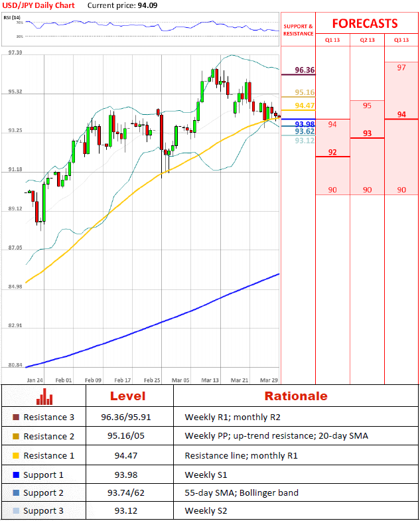Select the 'Q2 13' forecast column header
Image resolution: width=420 pixels, height=521 pixels.
pyautogui.click(x=367, y=40)
